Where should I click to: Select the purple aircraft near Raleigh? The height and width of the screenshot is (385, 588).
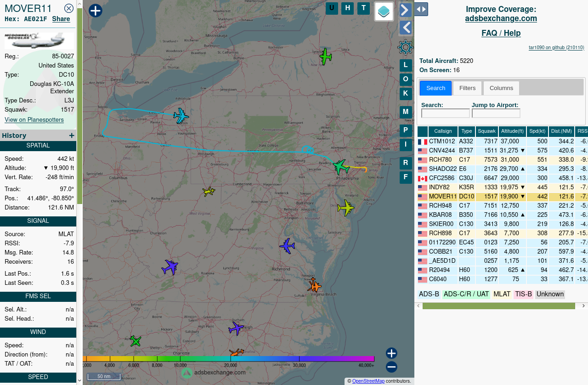click(236, 328)
